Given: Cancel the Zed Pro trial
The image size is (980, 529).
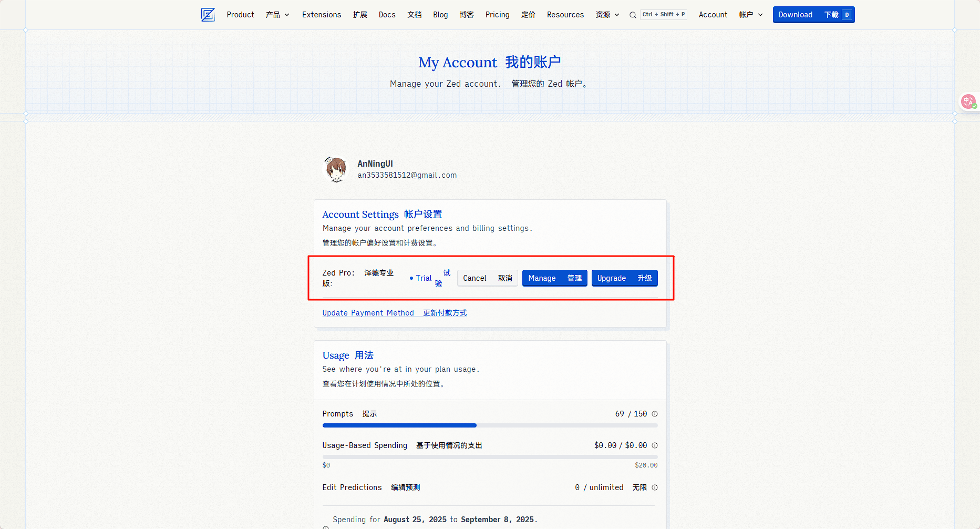Looking at the screenshot, I should (x=487, y=278).
